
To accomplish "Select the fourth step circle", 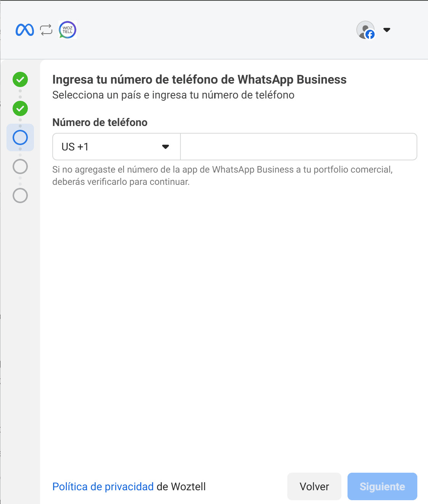I will (x=20, y=166).
